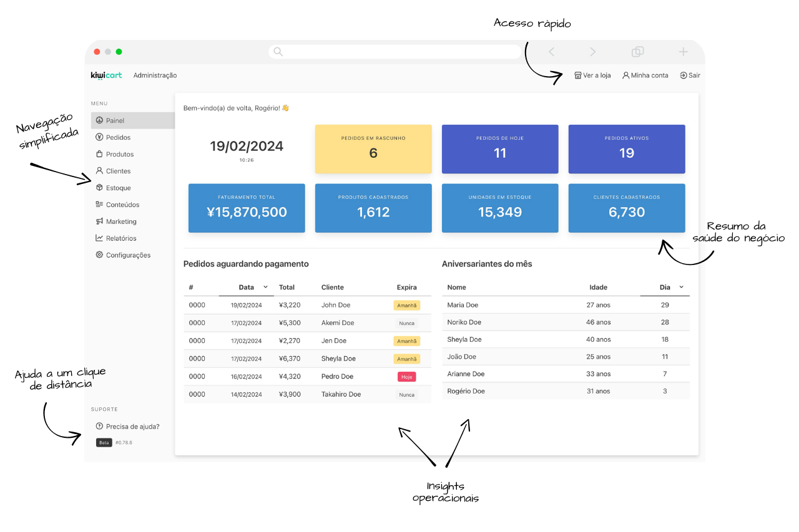Click João Doe in birthdays table
Screen dimensions: 799x532
(x=462, y=357)
